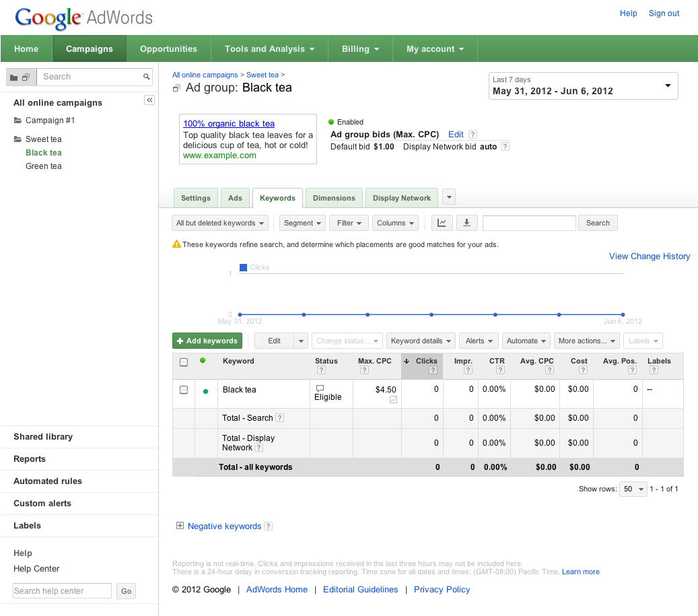The width and height of the screenshot is (698, 616).
Task: Click the Cost column help icon
Action: pyautogui.click(x=583, y=370)
